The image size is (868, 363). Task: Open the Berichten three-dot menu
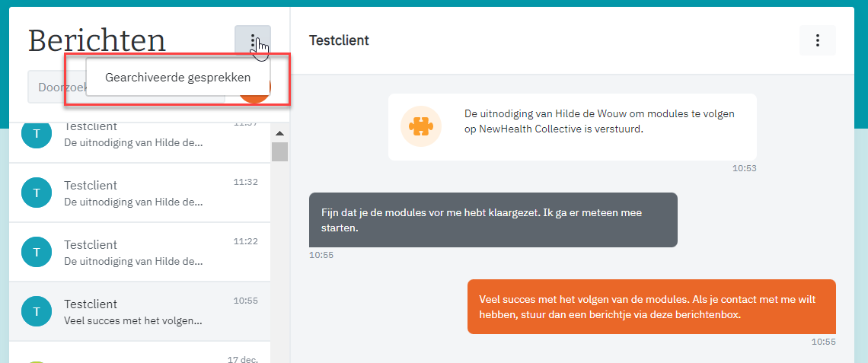[253, 40]
